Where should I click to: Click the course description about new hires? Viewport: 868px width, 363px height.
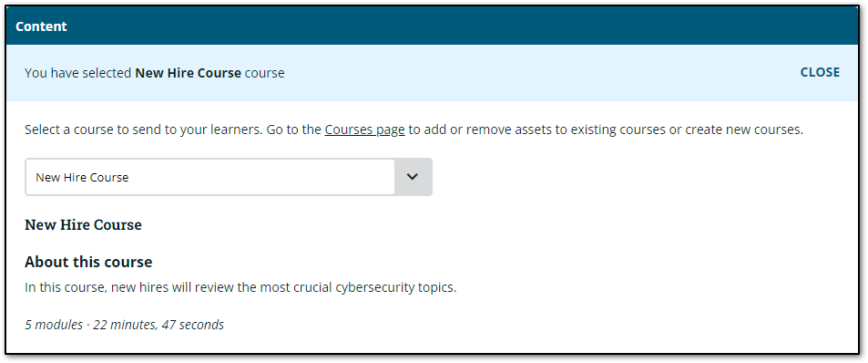[x=240, y=288]
